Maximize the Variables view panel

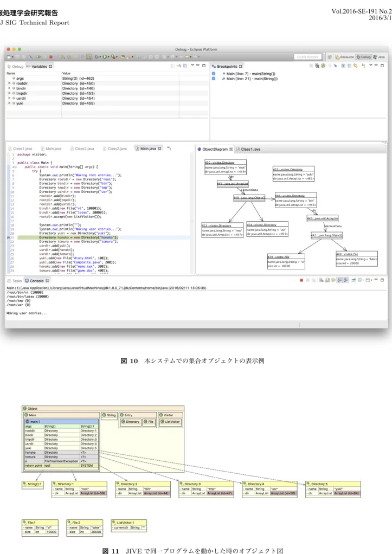tap(204, 66)
